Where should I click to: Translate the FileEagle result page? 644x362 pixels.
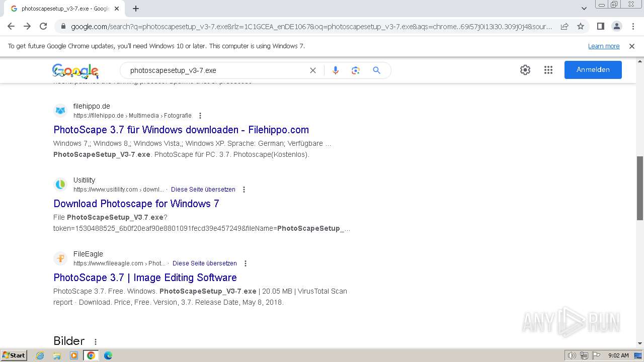205,263
